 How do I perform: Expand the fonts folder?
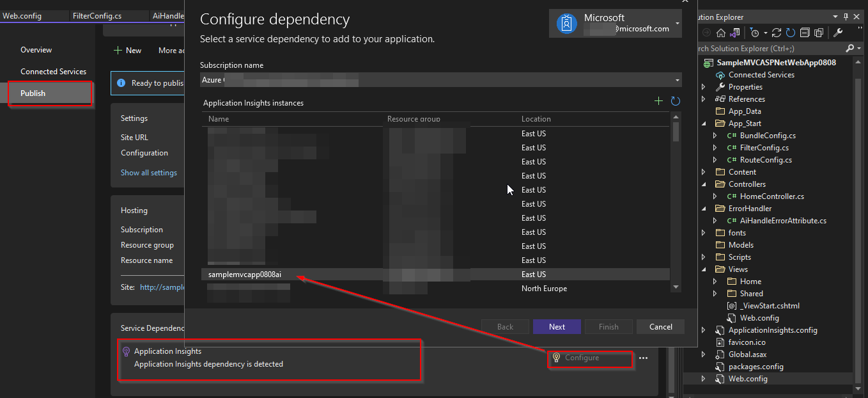pyautogui.click(x=704, y=233)
